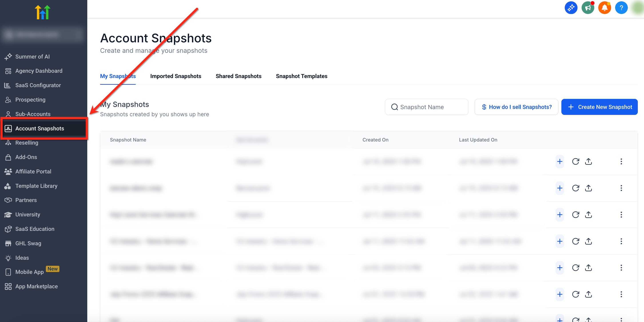Go to Agency Dashboard in sidebar
Image resolution: width=644 pixels, height=322 pixels.
(x=39, y=71)
